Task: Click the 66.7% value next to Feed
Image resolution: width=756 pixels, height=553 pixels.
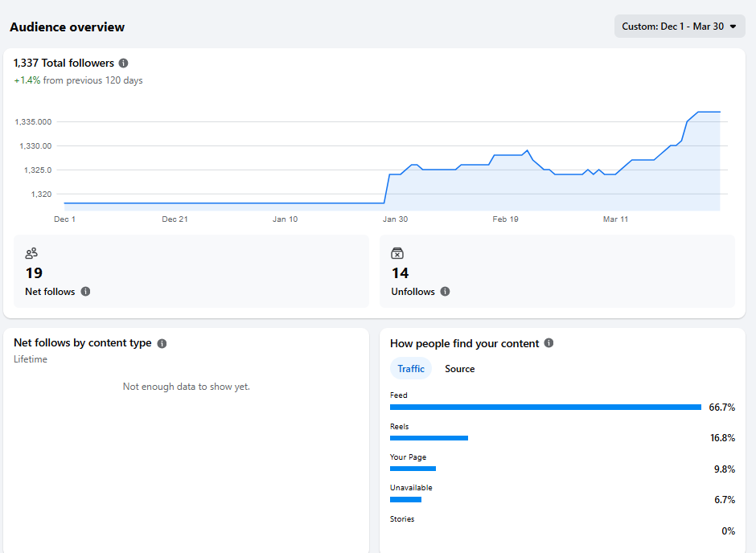Action: tap(720, 407)
